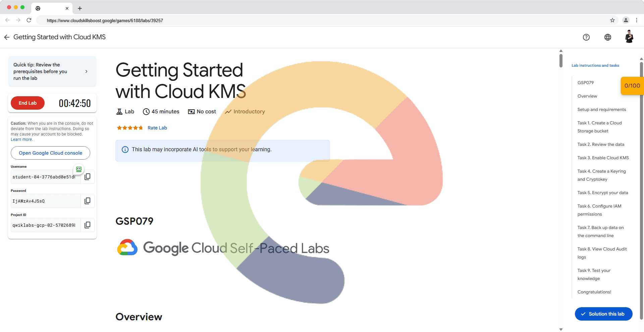Screen dimensions: 644x332
Task: Open Google Cloud console
Action: 50,153
